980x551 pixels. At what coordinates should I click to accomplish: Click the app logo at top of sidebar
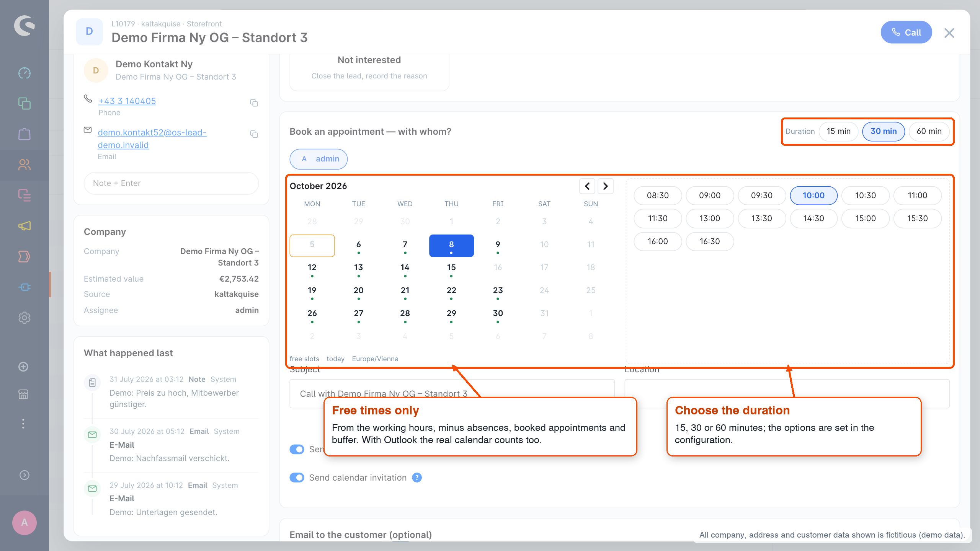coord(24,25)
